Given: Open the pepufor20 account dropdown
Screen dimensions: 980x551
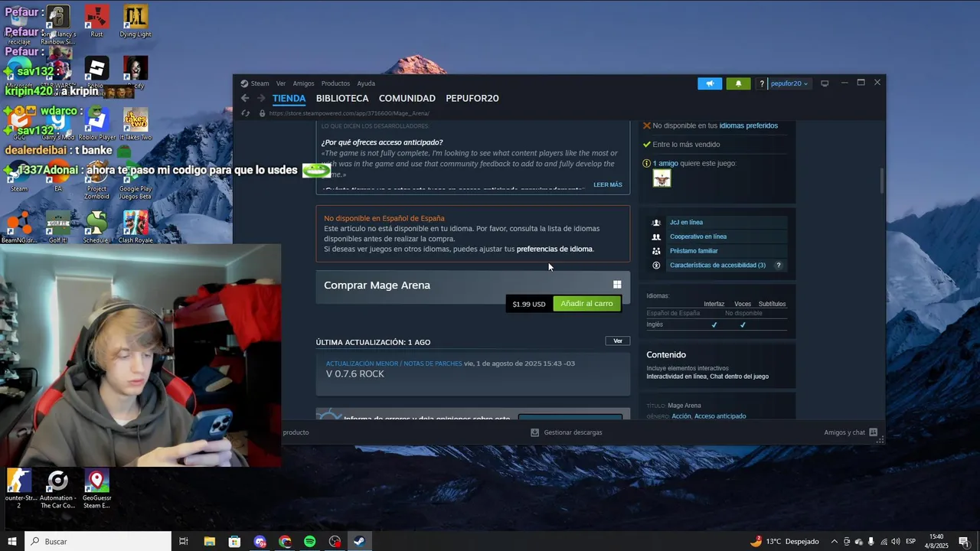Looking at the screenshot, I should [789, 83].
